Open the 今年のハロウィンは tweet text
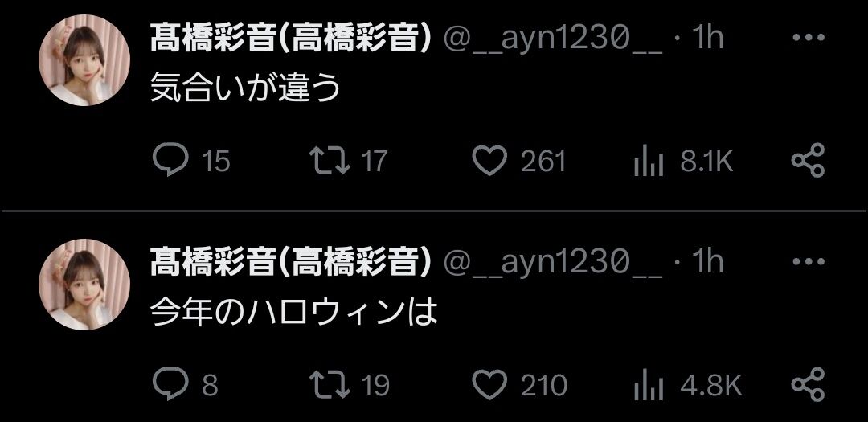 coord(294,313)
